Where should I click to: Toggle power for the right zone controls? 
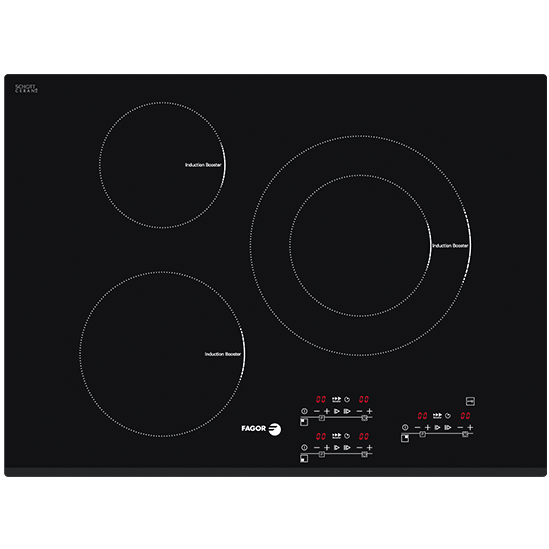(x=405, y=427)
